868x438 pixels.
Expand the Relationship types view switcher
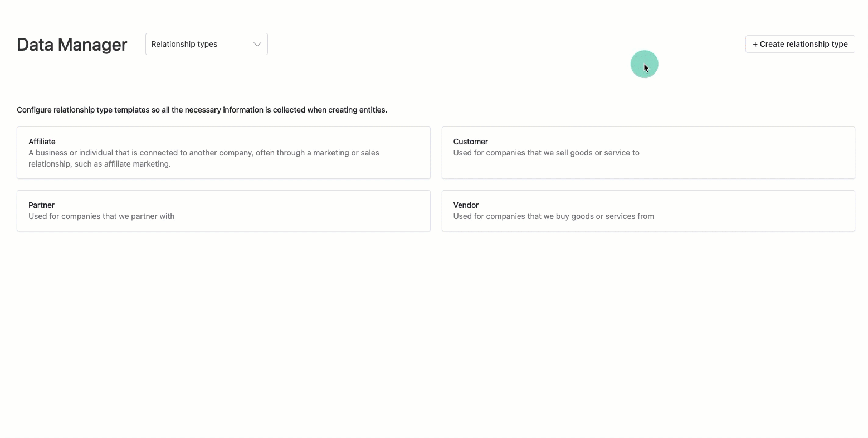click(x=206, y=44)
